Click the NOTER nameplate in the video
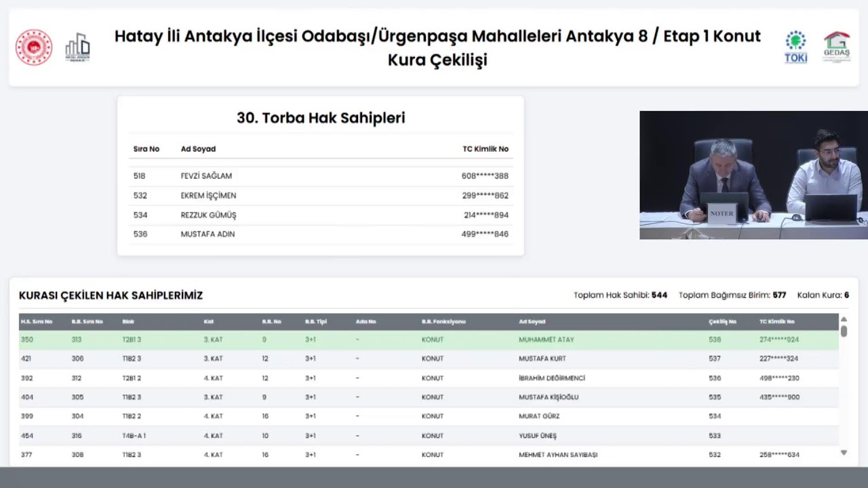The height and width of the screenshot is (488, 868). click(722, 213)
